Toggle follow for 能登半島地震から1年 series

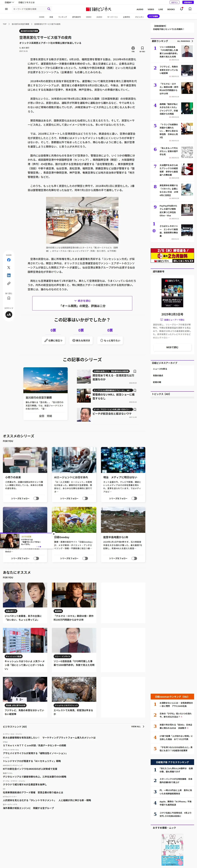point(134,558)
